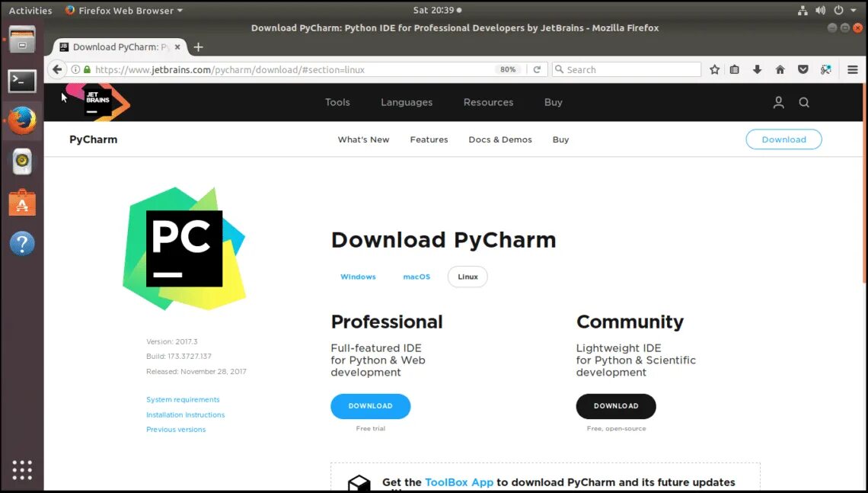Open the new tab with plus button
This screenshot has height=493, width=868.
pyautogui.click(x=198, y=47)
